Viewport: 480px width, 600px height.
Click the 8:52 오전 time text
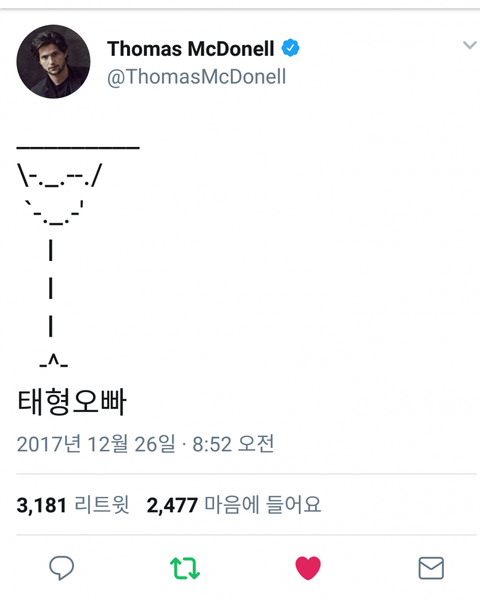233,444
